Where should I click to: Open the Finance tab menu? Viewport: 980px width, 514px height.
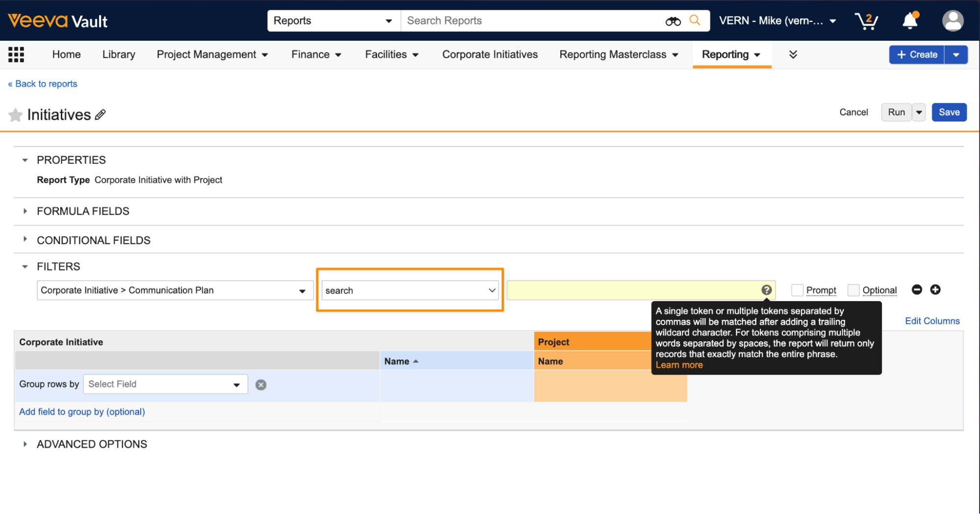[x=316, y=54]
